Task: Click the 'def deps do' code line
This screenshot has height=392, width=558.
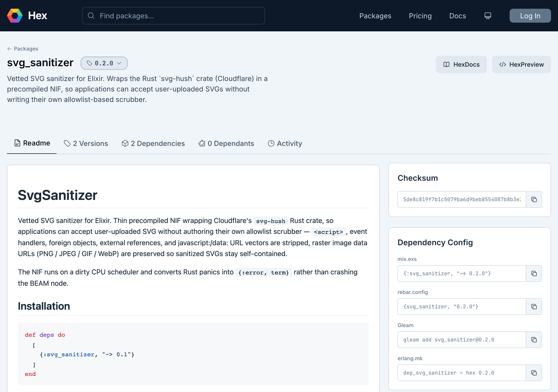Action: [45, 335]
